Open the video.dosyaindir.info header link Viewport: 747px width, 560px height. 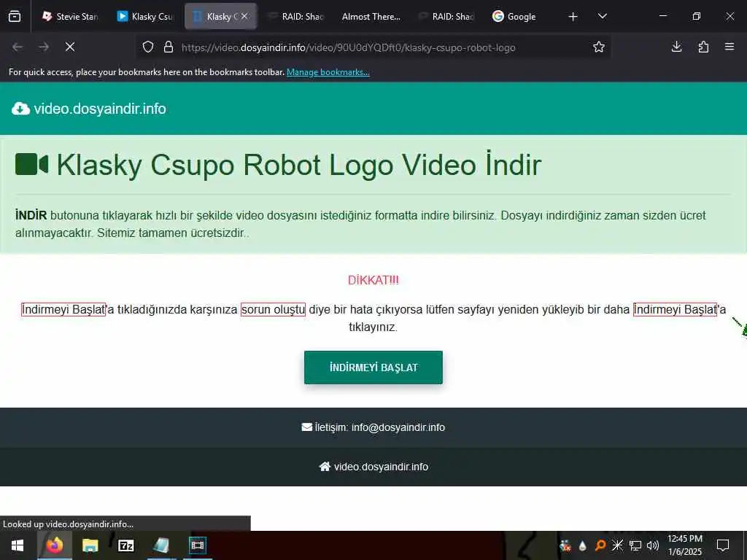[100, 109]
